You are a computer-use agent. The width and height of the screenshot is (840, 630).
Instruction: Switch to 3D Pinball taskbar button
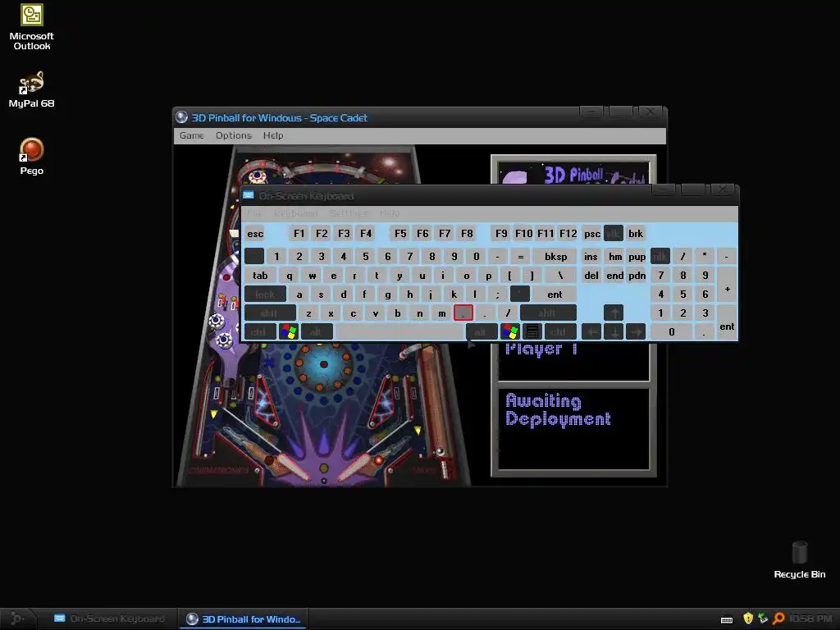[x=244, y=619]
